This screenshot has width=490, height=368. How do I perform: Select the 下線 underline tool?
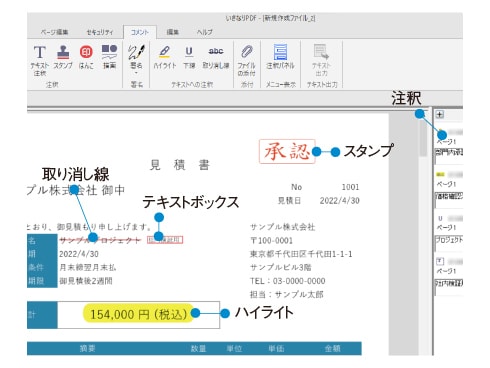189,57
